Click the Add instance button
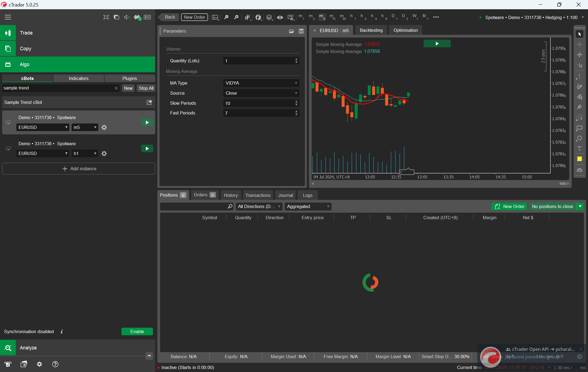Image resolution: width=588 pixels, height=372 pixels. click(x=79, y=169)
